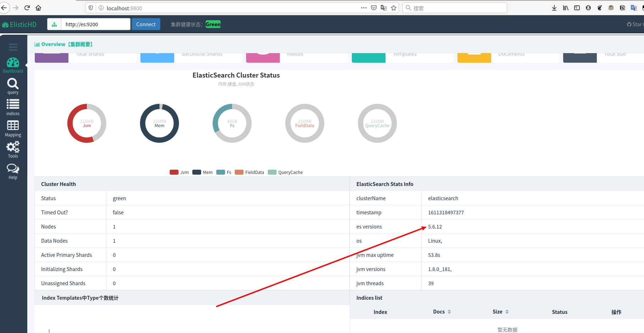Viewport: 644px width, 333px height.
Task: Go forward with browser forward arrow
Action: tap(16, 8)
